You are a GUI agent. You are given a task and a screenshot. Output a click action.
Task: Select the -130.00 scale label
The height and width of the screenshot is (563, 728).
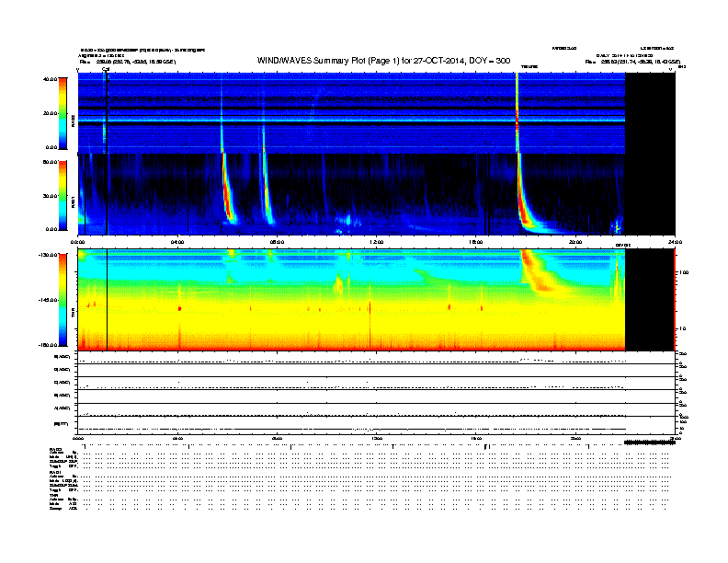coord(48,255)
